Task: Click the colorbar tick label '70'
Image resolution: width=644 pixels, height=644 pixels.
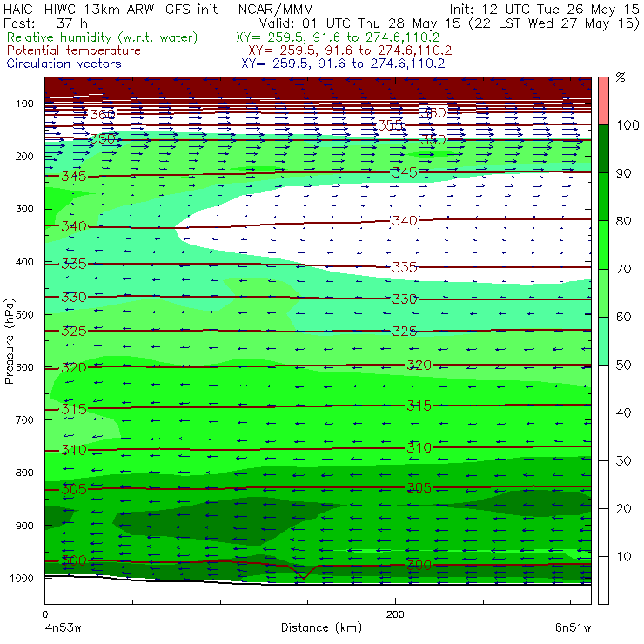Action: (x=623, y=269)
